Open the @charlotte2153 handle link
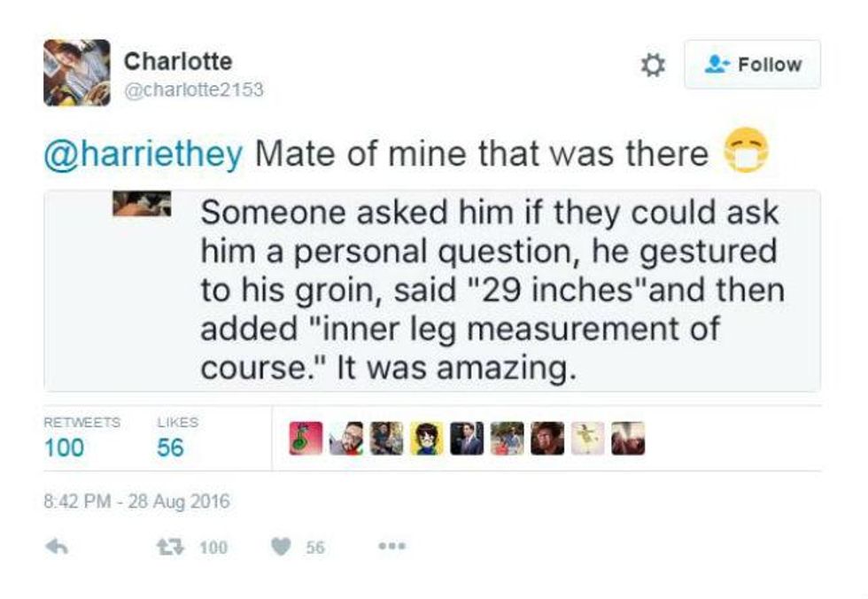This screenshot has height=599, width=868. (x=193, y=90)
